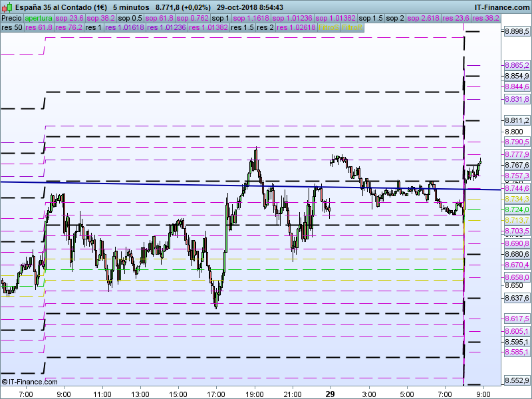The image size is (532, 399).
Task: Select the res 61.8 label
Action: [39, 27]
